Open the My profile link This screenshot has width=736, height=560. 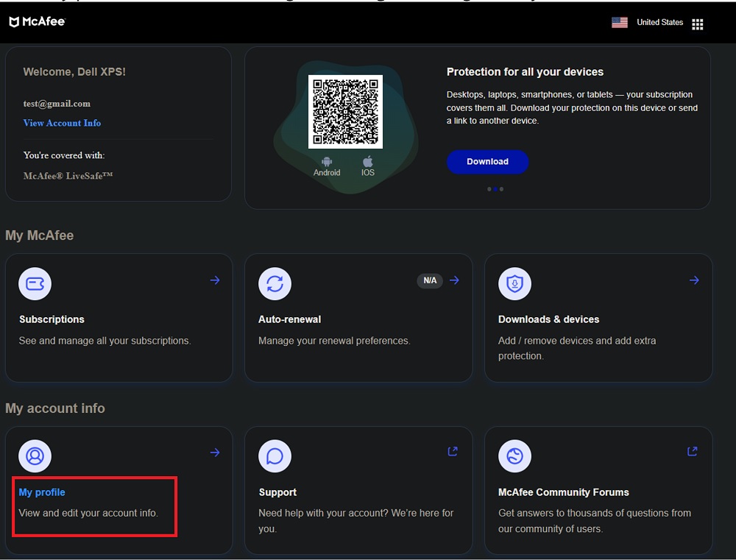pos(42,492)
